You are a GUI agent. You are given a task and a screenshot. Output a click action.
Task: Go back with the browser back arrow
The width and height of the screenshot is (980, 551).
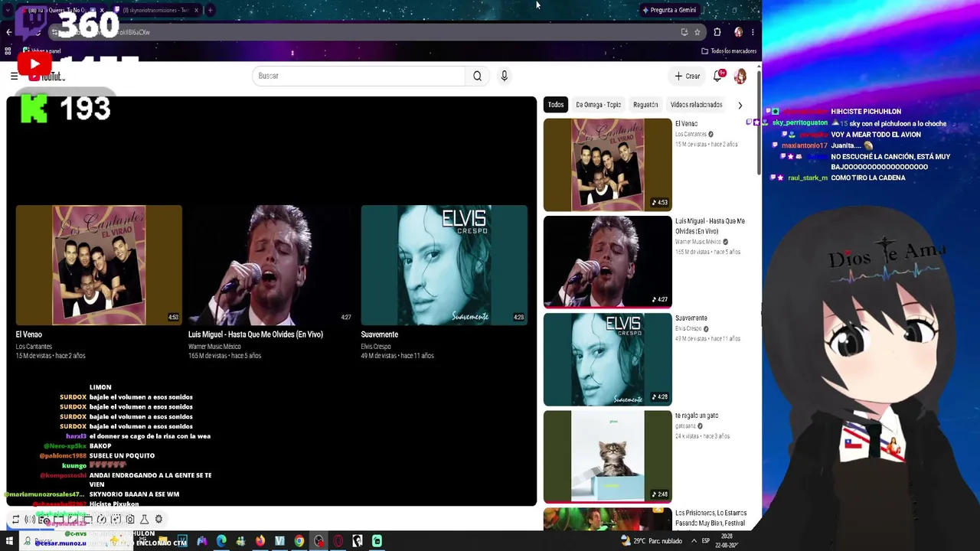point(8,32)
